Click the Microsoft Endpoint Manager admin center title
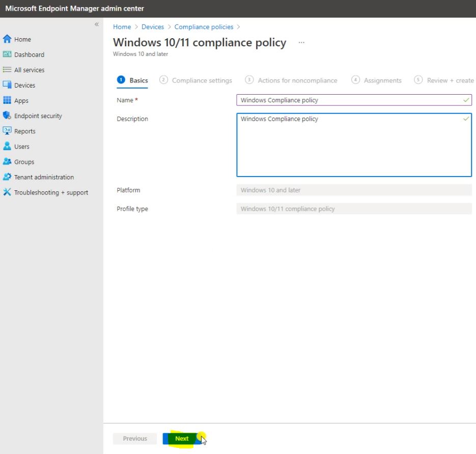Screen dimensions: 476x454 75,9
